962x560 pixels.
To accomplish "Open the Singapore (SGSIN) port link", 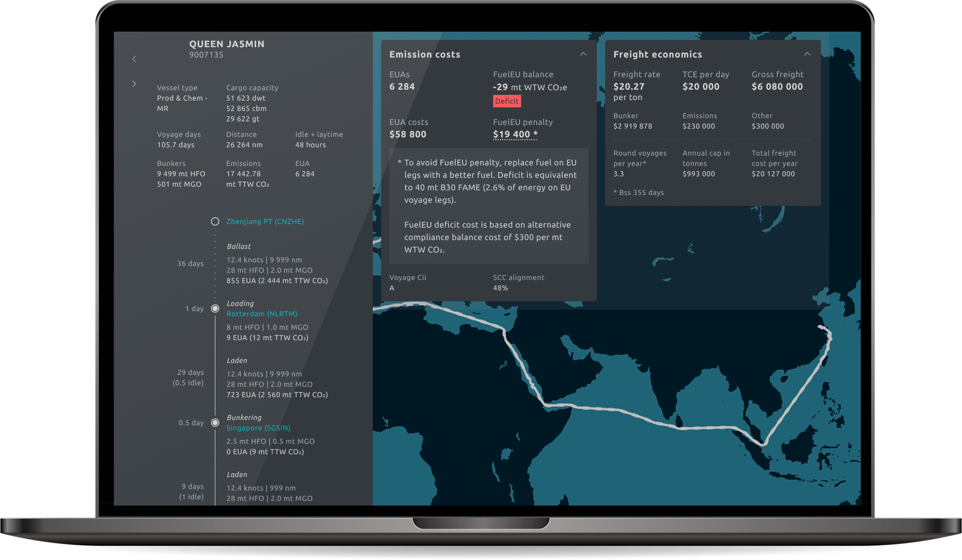I will coord(258,428).
